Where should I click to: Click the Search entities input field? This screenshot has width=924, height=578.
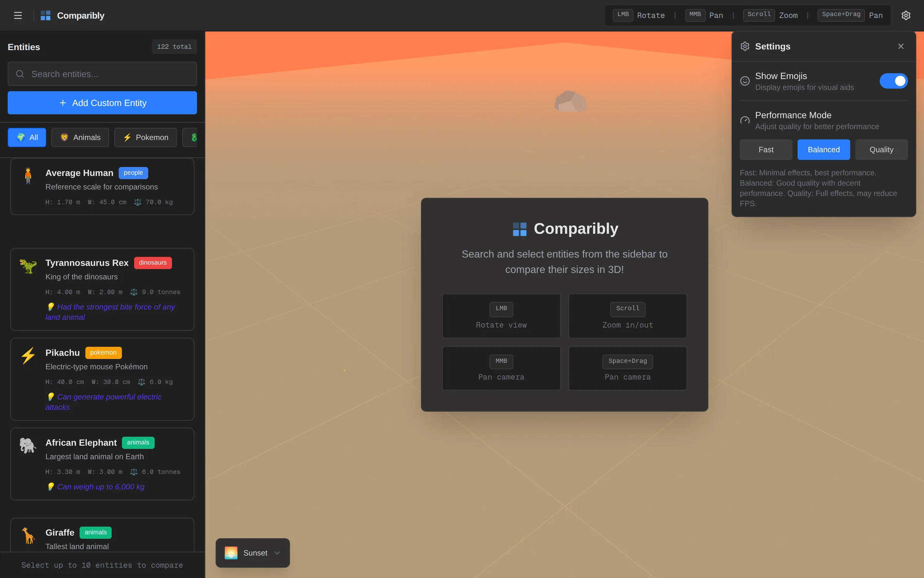[102, 74]
